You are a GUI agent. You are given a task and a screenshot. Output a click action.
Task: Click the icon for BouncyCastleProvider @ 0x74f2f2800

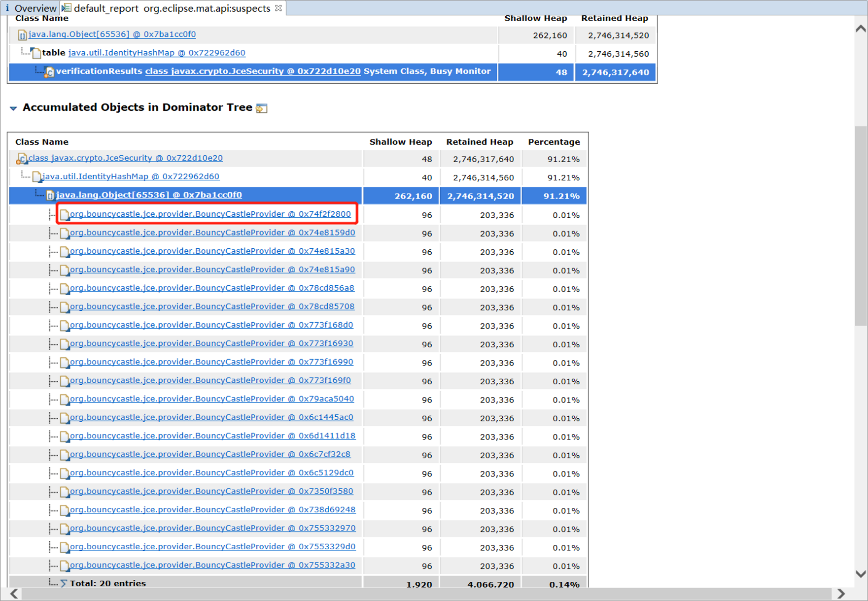click(65, 214)
